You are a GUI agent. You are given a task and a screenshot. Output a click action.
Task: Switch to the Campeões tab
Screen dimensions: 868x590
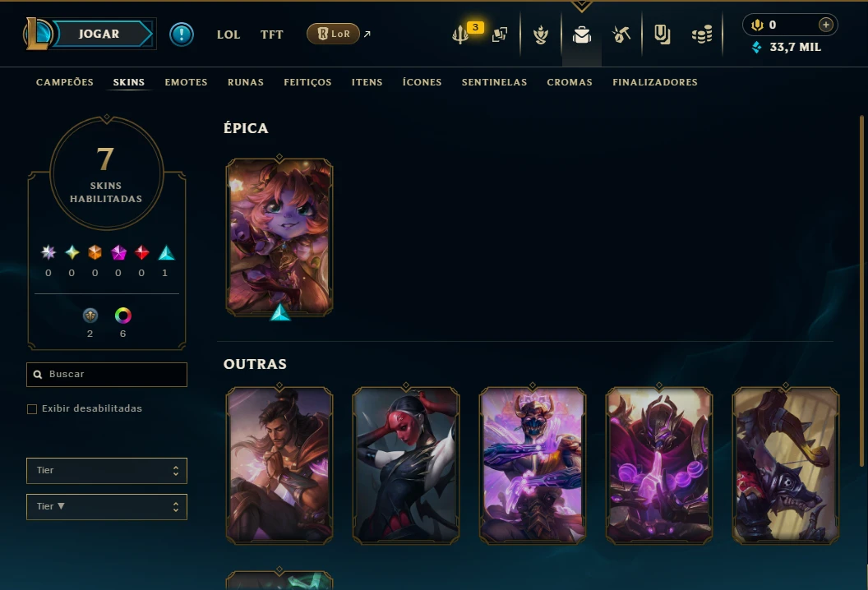pos(65,82)
